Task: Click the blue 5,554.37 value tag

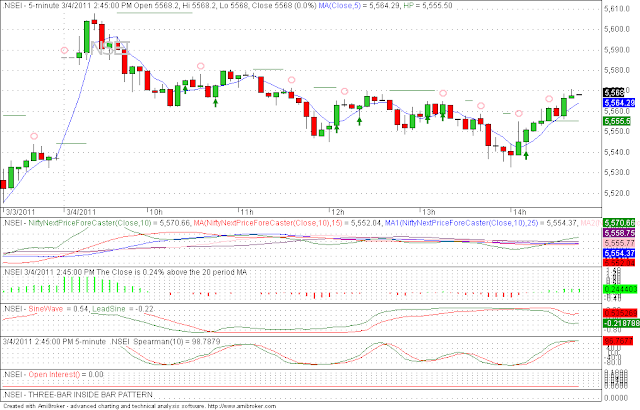Action: pos(620,253)
